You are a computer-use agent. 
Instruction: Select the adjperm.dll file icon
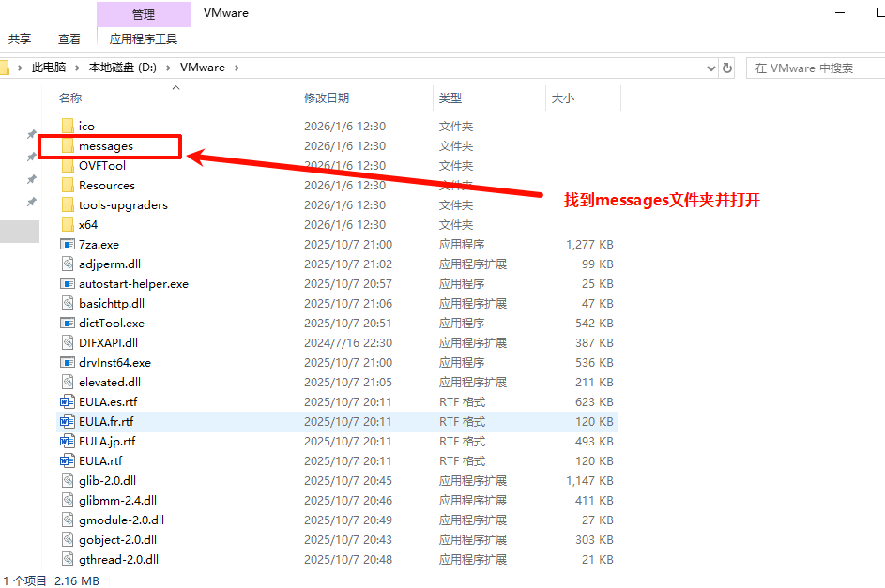pos(68,264)
